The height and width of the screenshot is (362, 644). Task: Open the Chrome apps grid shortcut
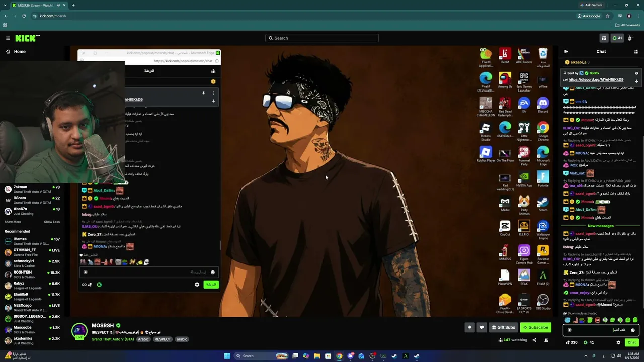tap(5, 25)
